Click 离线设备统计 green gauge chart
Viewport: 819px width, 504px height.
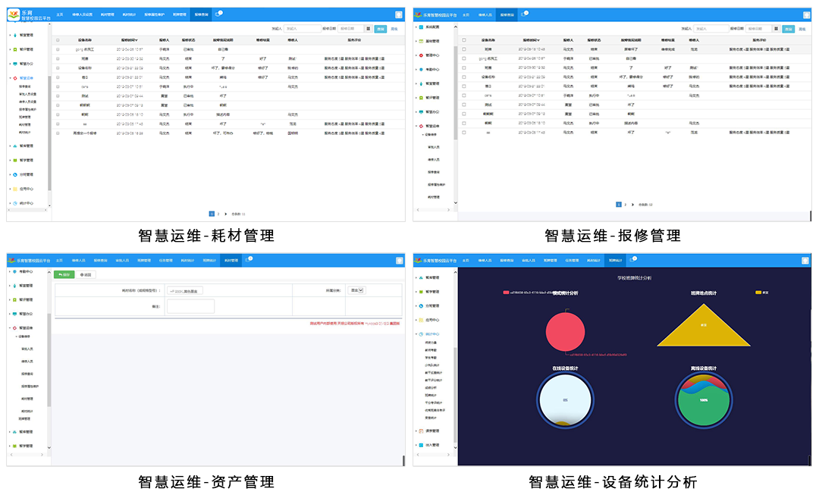point(704,401)
